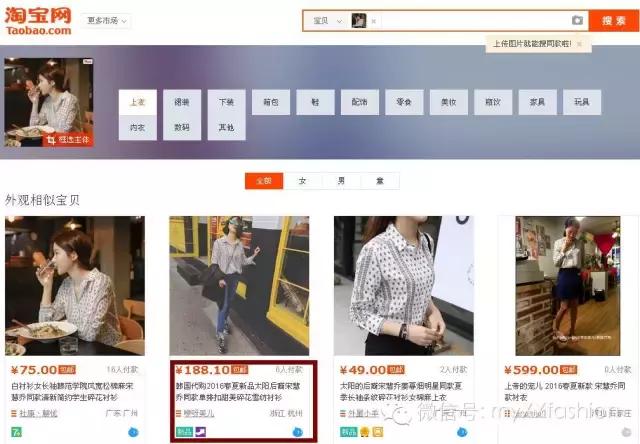Select the 箱包 category tile
This screenshot has width=640, height=444.
point(271,102)
